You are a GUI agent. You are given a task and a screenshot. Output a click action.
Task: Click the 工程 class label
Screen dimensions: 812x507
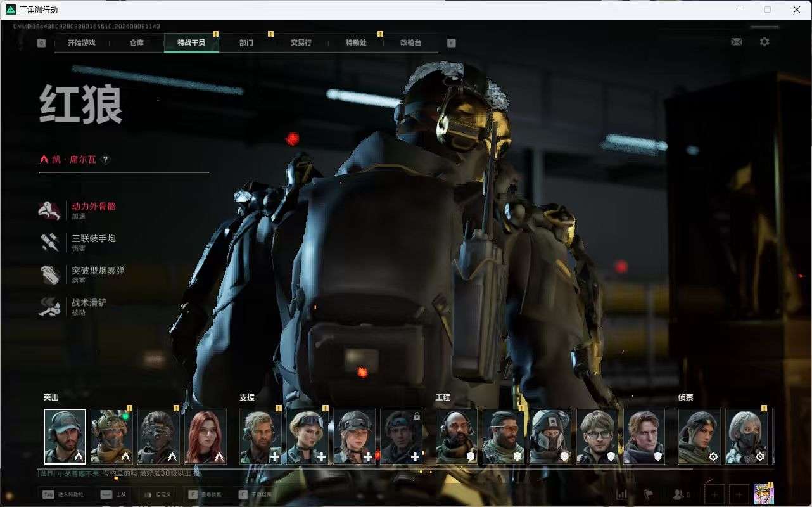pos(443,397)
